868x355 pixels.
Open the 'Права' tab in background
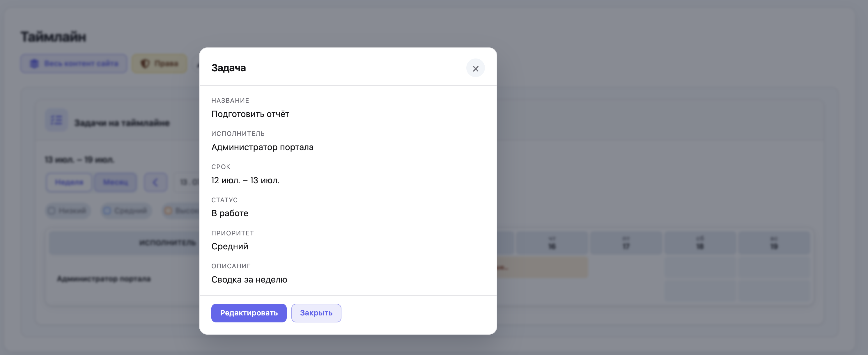pos(159,63)
